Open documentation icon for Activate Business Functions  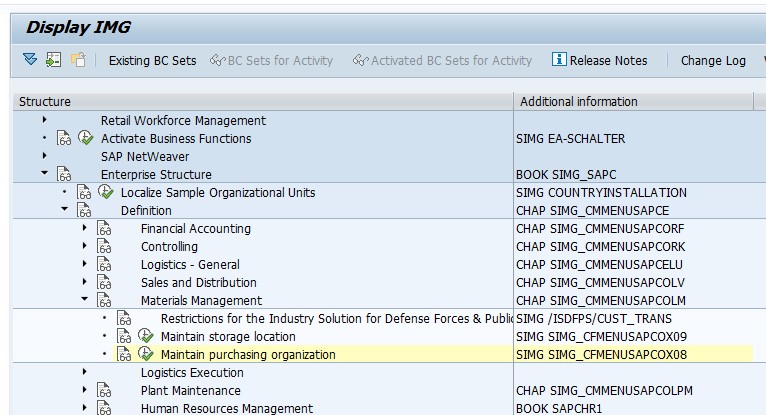[64, 138]
